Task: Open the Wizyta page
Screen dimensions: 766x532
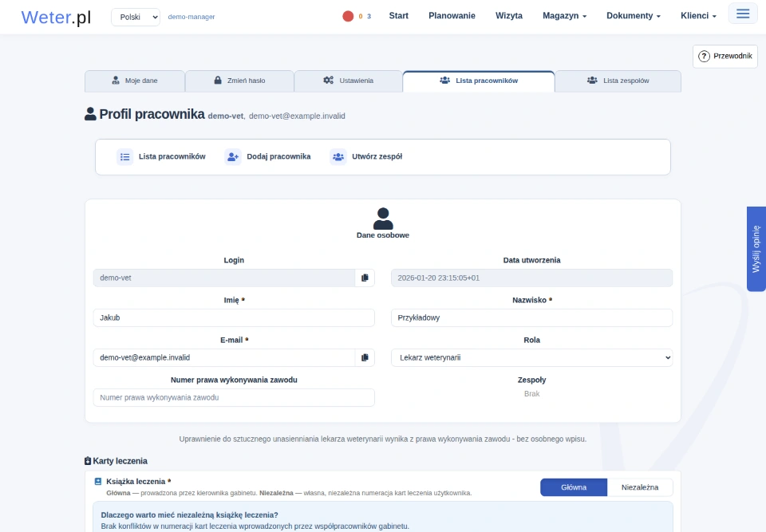Action: (x=509, y=16)
